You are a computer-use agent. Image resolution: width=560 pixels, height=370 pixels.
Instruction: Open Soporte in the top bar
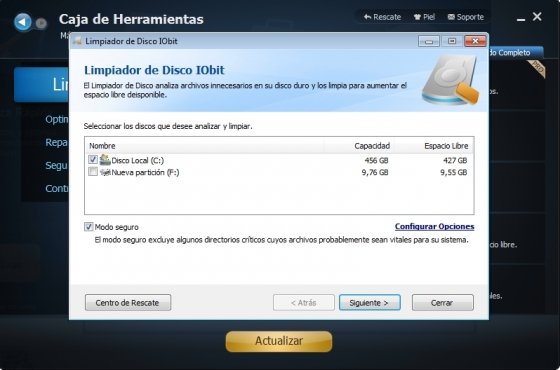click(465, 17)
